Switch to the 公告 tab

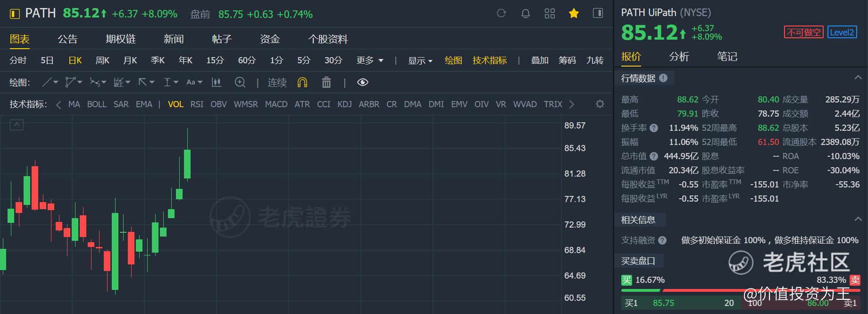(x=67, y=39)
